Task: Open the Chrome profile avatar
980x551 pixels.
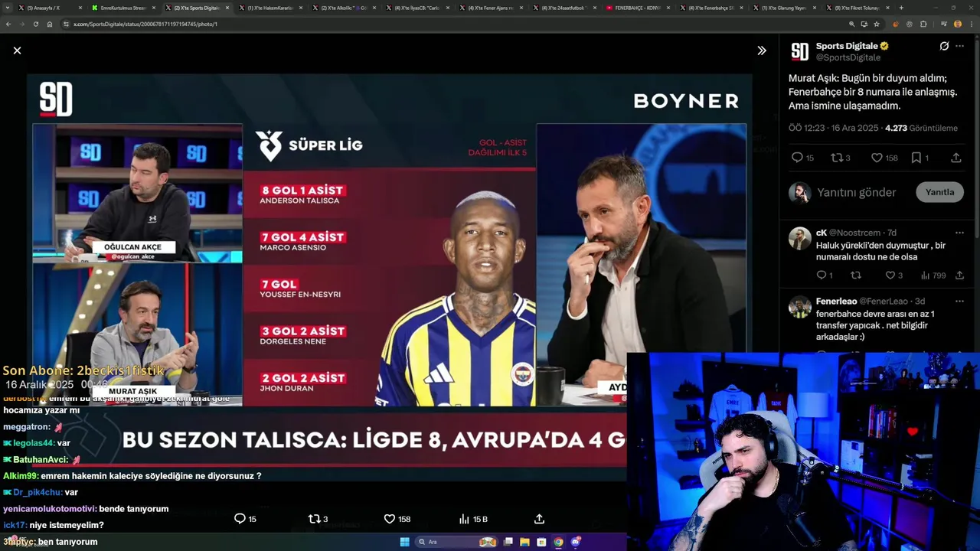Action: pyautogui.click(x=957, y=24)
